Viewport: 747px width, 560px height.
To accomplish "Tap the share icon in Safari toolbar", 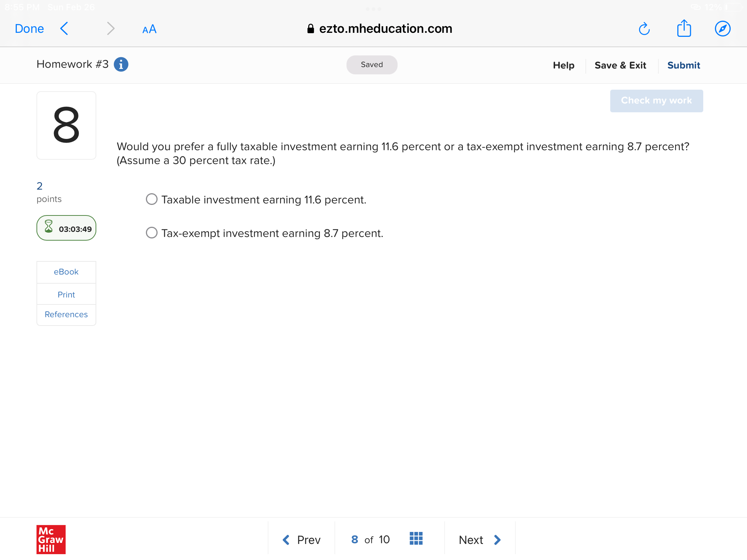I will point(684,28).
